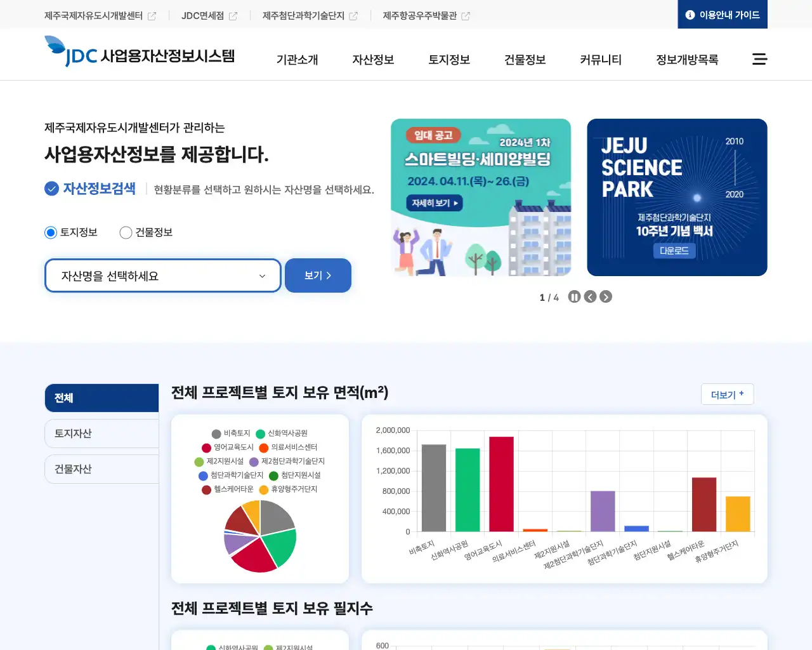Click the green 신화역사공원 bar in the chart
The image size is (812, 650).
pyautogui.click(x=468, y=489)
